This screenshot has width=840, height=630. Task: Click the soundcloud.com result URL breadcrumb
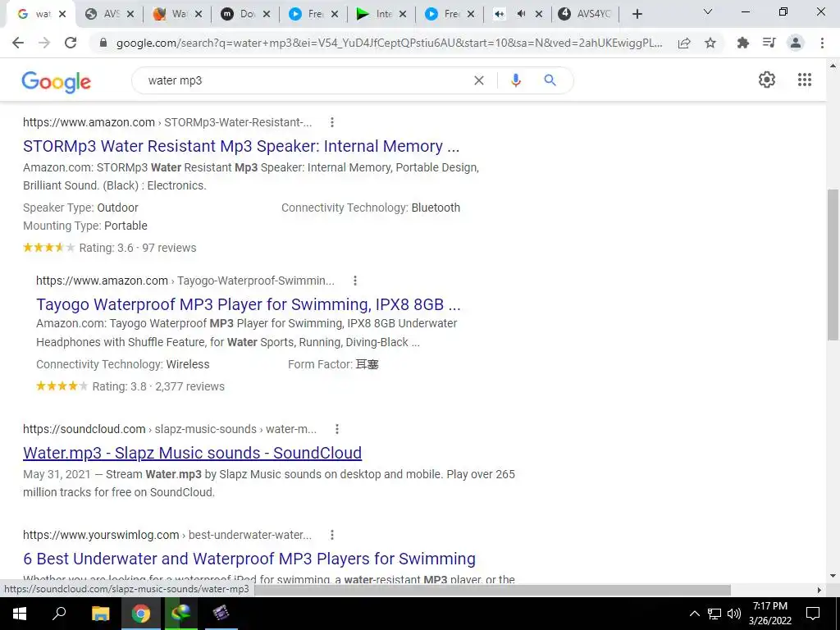pyautogui.click(x=169, y=429)
